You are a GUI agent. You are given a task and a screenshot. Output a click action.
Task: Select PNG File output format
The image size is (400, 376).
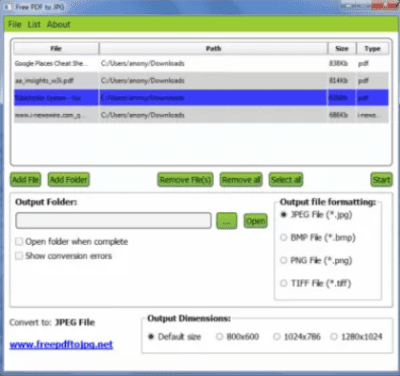(x=284, y=260)
